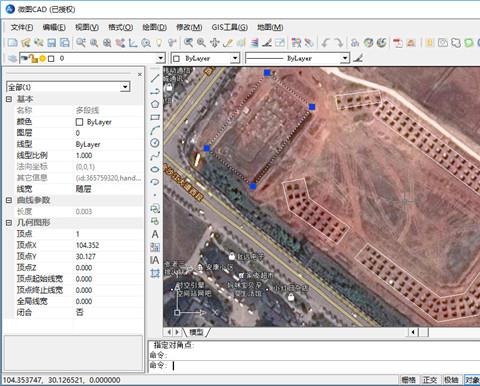Viewport: 480px width, 386px height.
Task: Click the New file icon
Action: click(12, 43)
